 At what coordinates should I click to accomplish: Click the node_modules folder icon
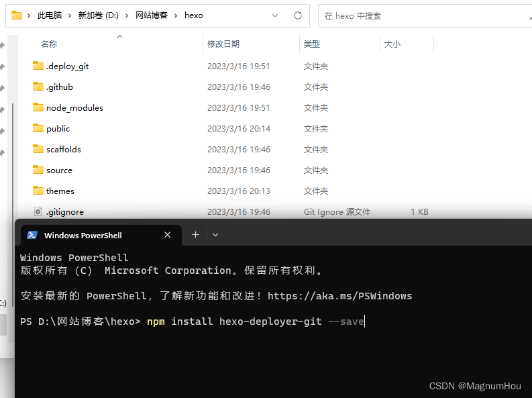pos(38,107)
